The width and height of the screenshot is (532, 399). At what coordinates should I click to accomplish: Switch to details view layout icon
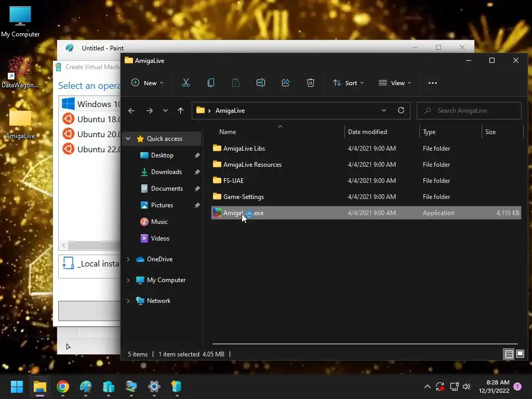pyautogui.click(x=509, y=354)
